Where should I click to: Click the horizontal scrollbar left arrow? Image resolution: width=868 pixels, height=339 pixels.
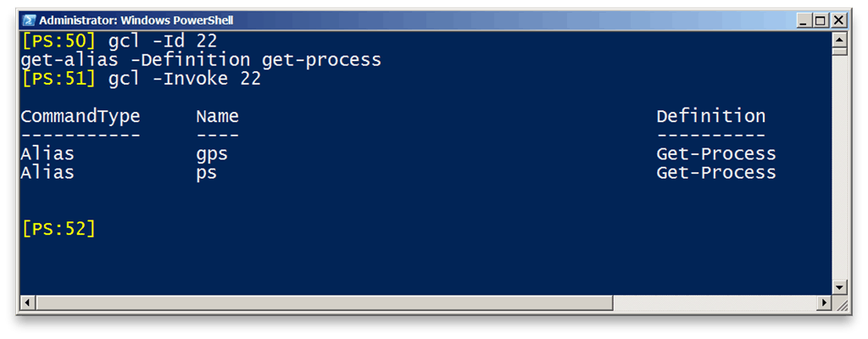(28, 303)
